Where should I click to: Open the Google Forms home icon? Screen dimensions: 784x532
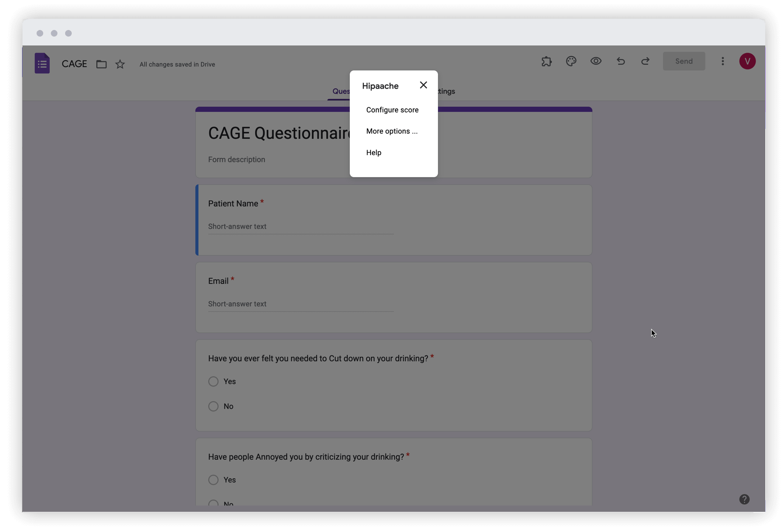click(42, 63)
